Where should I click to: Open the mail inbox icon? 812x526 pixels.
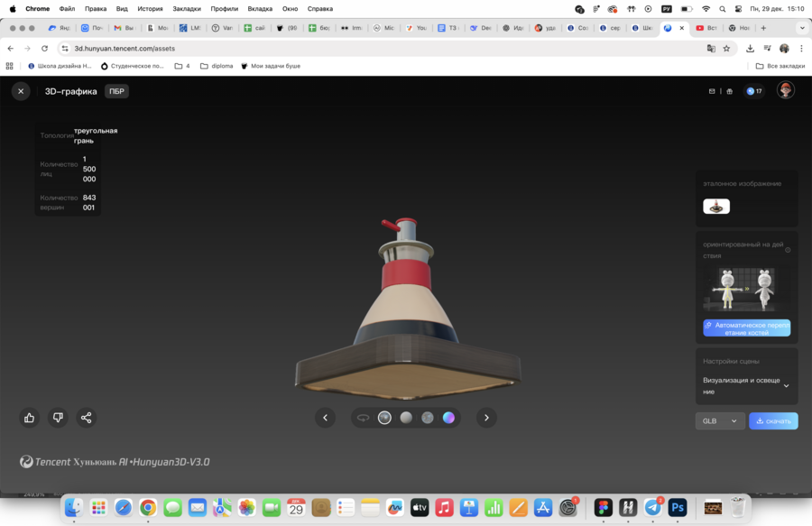tap(712, 91)
